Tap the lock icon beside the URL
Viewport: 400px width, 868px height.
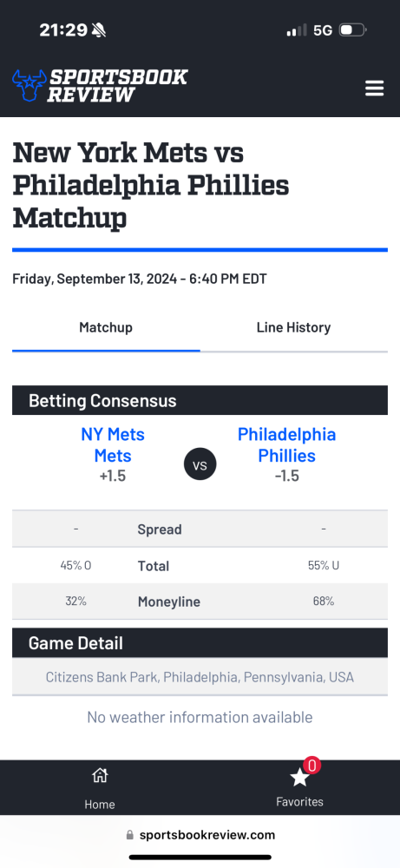(130, 835)
